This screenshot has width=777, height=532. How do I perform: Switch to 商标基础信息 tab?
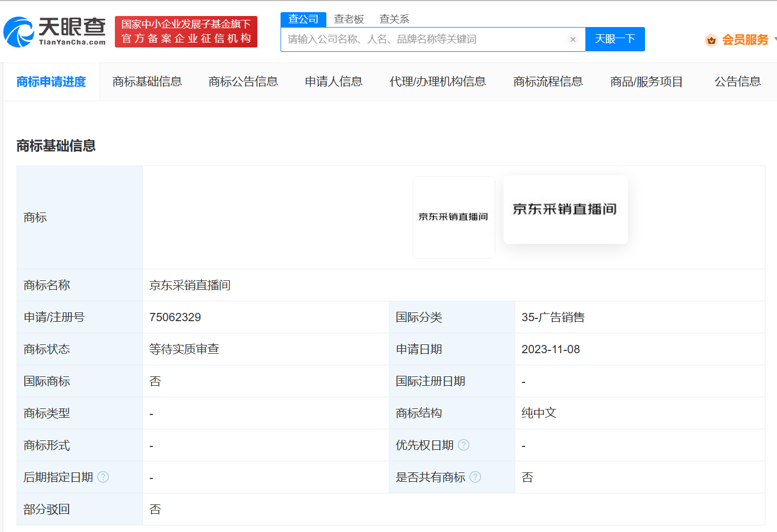147,82
